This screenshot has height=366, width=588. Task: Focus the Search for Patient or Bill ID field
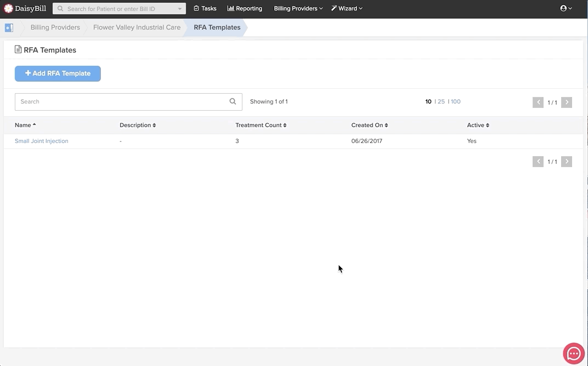pyautogui.click(x=119, y=9)
